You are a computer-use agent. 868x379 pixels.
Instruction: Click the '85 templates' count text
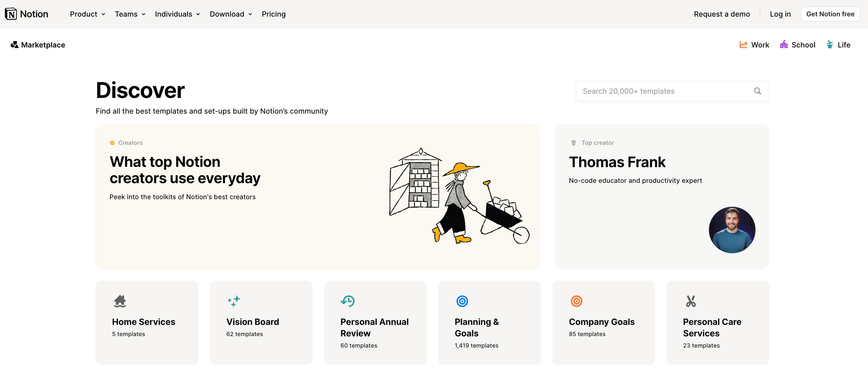coord(587,334)
